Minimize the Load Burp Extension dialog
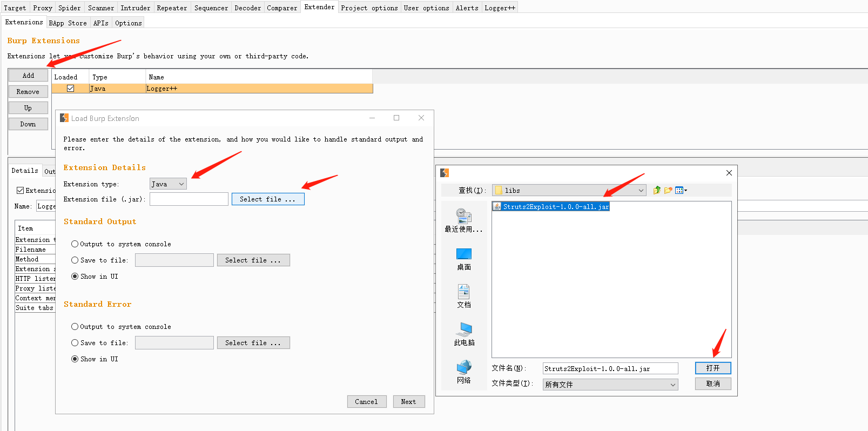The height and width of the screenshot is (431, 868). pos(372,118)
